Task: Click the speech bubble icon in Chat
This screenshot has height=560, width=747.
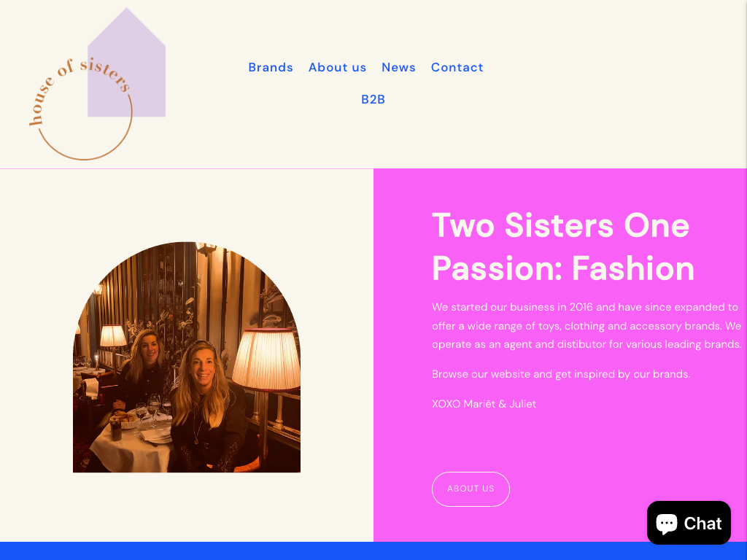Action: (x=667, y=524)
